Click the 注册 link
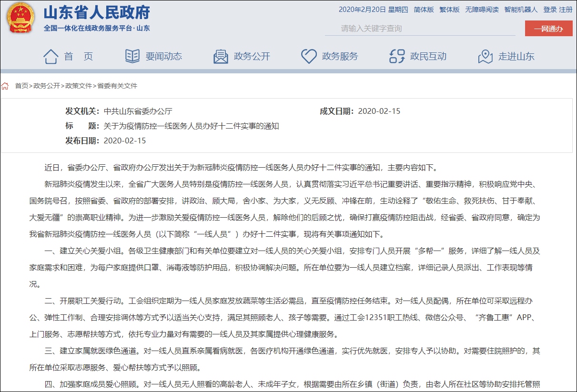The height and width of the screenshot is (392, 577). (x=566, y=10)
